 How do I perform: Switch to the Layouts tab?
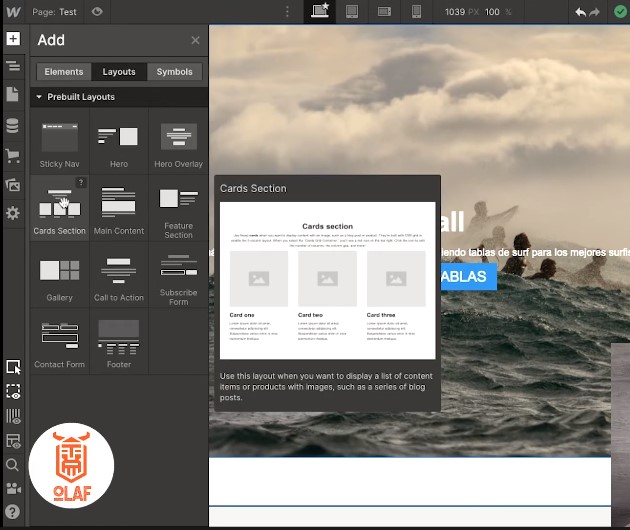click(x=119, y=72)
